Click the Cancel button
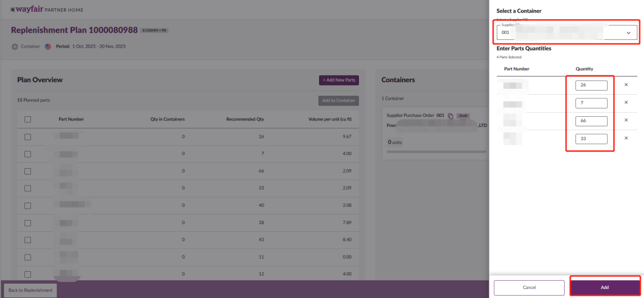 coord(529,287)
